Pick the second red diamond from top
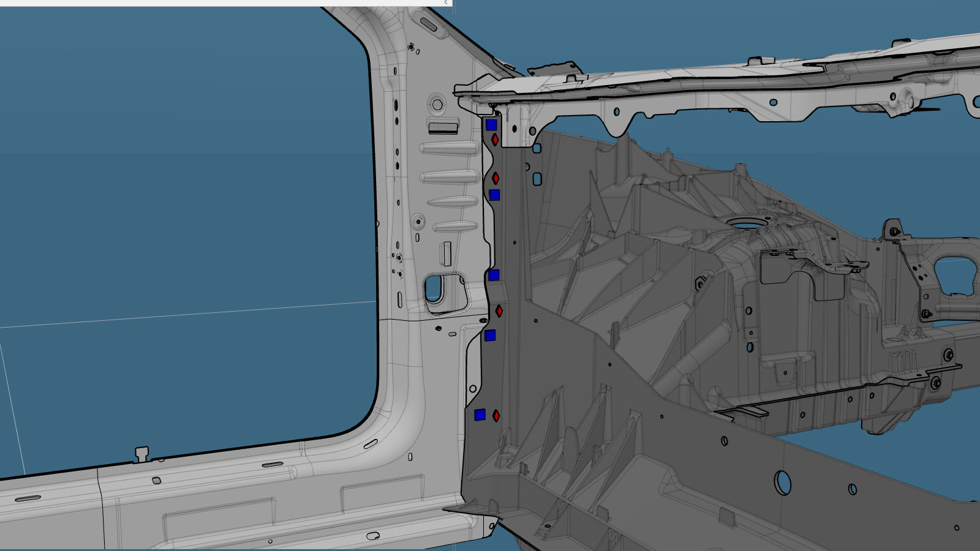 coord(496,178)
